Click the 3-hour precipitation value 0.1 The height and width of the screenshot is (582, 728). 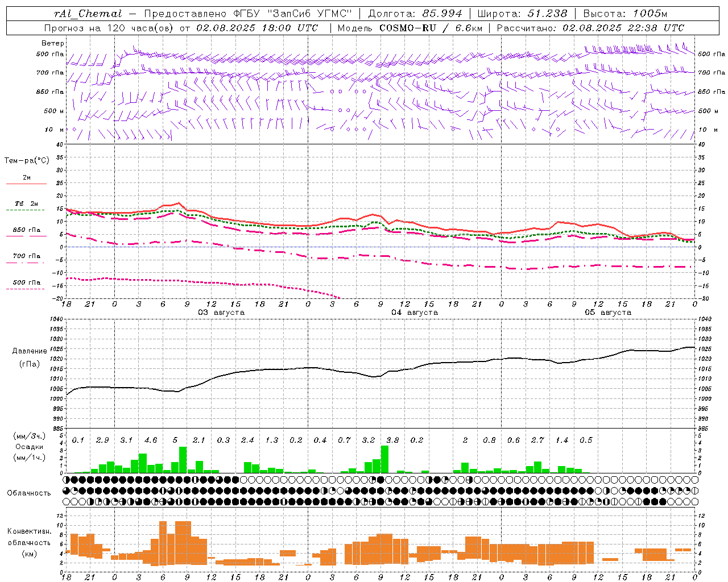[x=78, y=440]
